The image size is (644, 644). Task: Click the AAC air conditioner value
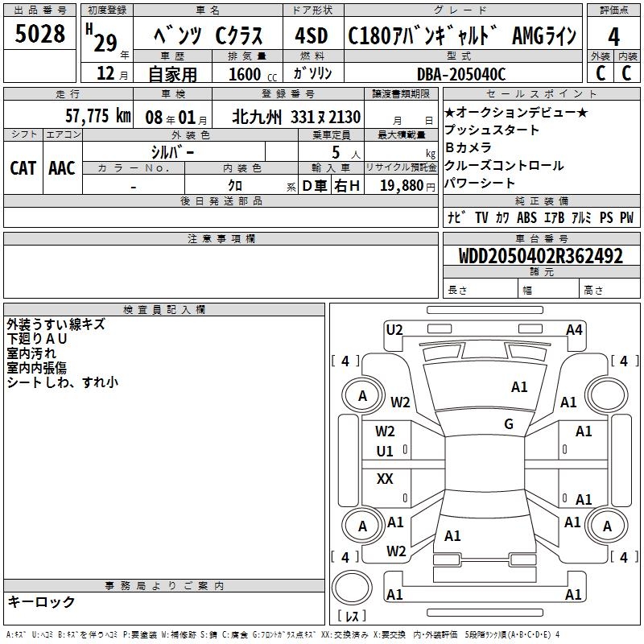point(61,167)
